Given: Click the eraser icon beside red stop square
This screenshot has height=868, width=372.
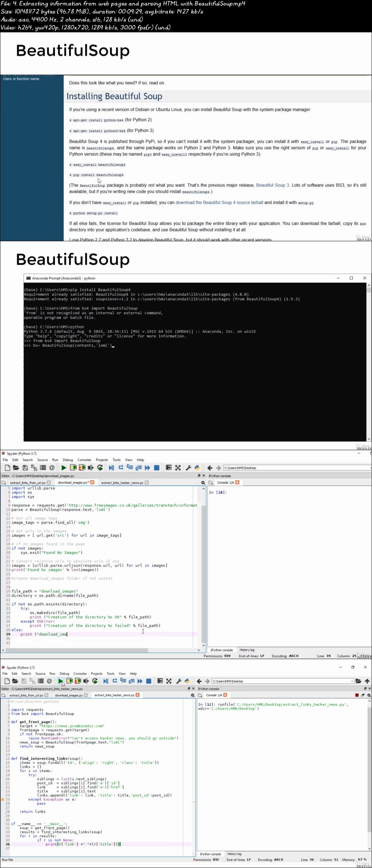Looking at the screenshot, I should pyautogui.click(x=363, y=695).
